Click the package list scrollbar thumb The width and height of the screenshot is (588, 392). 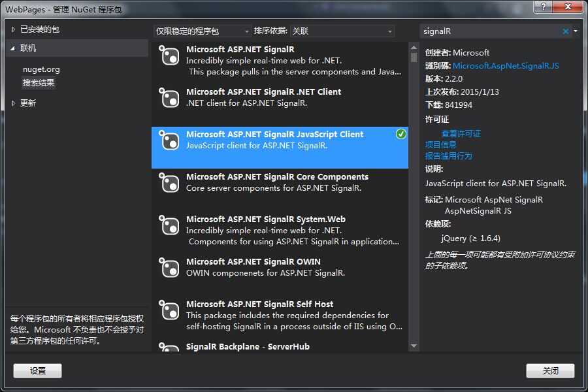point(414,57)
